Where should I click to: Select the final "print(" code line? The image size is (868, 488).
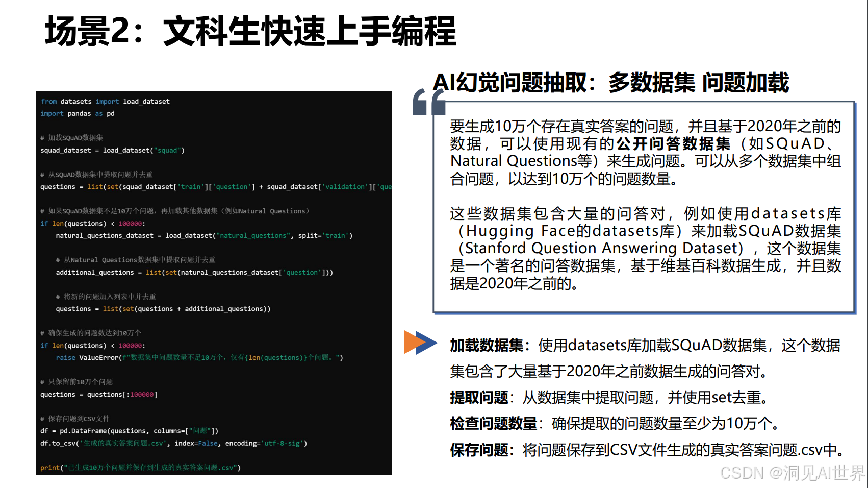[x=141, y=468]
